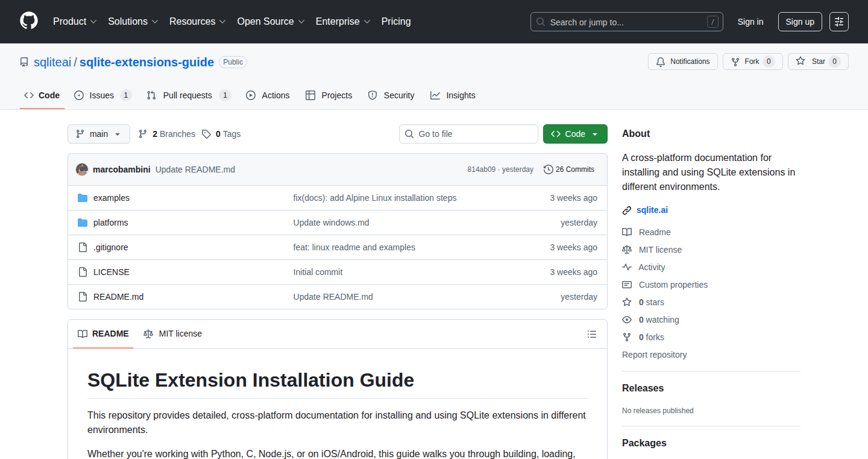This screenshot has height=459, width=868.
Task: Focus the Search or jump to field
Action: (x=627, y=22)
